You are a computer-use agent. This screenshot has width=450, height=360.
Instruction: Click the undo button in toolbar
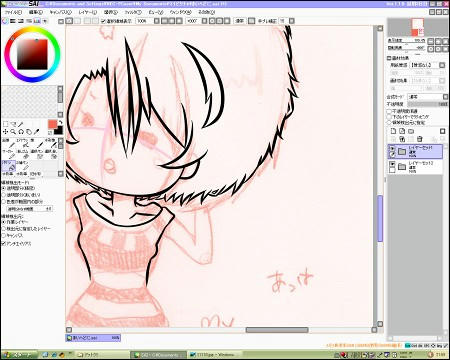[x=69, y=21]
